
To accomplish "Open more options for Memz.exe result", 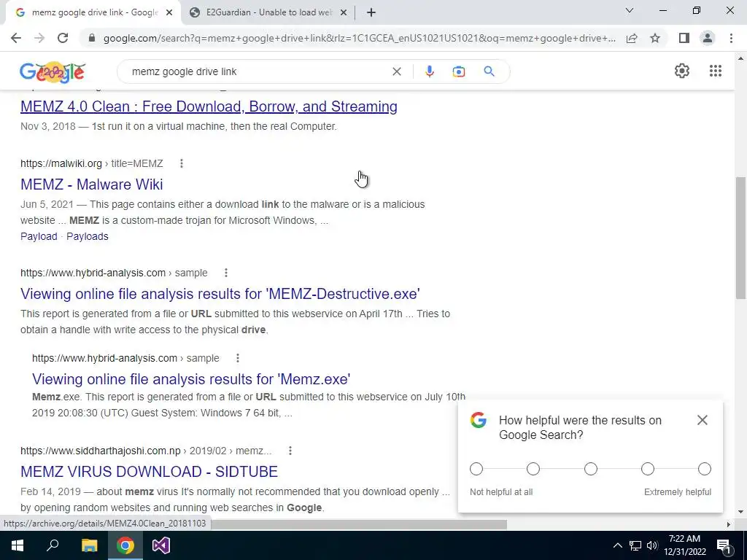I will [x=237, y=358].
